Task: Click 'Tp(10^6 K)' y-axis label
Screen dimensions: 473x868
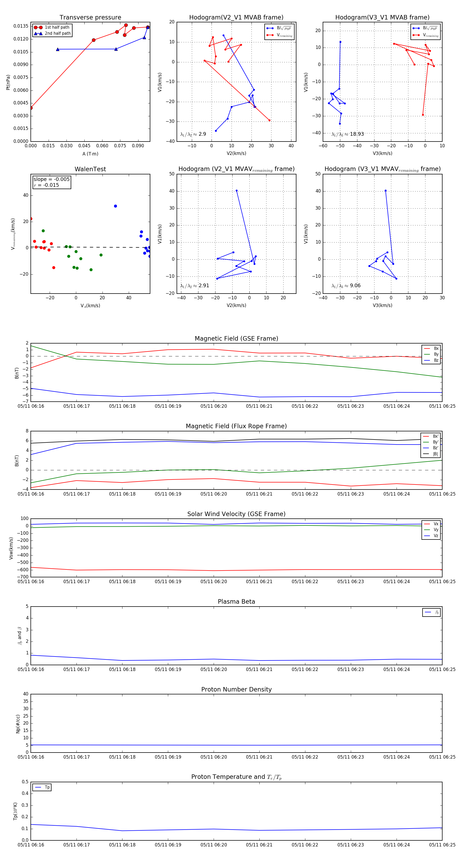Action: point(15,811)
